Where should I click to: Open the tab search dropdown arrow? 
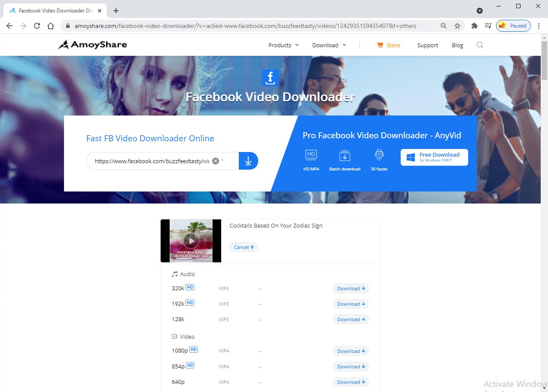[x=480, y=11]
